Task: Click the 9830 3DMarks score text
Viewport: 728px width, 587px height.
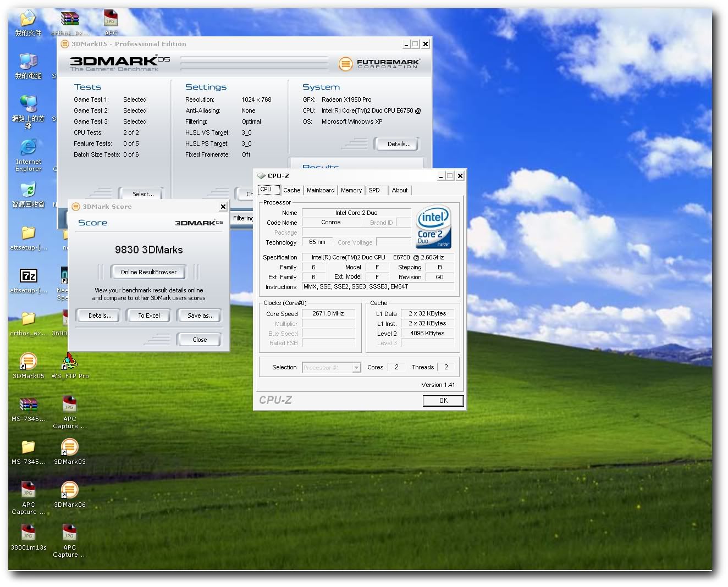Action: (x=148, y=250)
